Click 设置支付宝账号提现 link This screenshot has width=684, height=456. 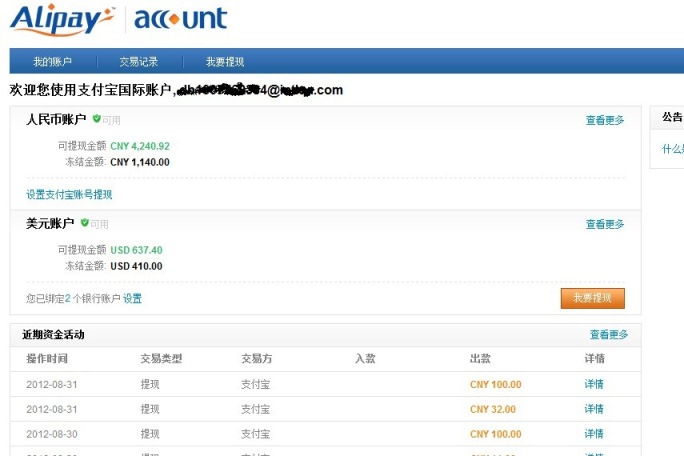[x=69, y=194]
